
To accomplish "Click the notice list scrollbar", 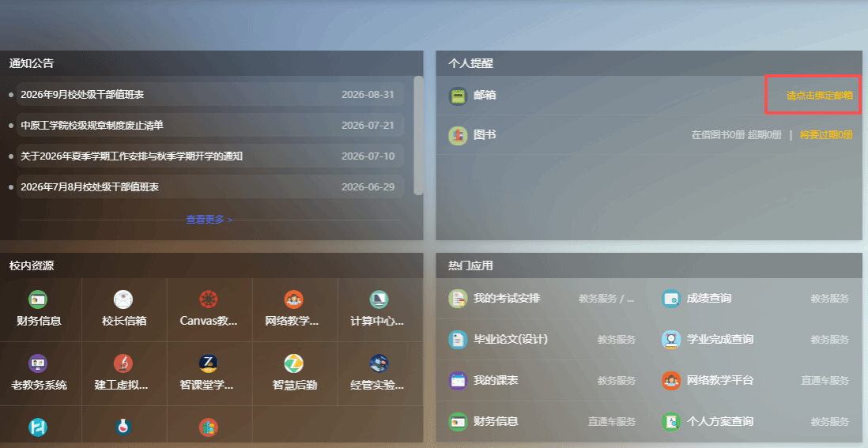I will 418,136.
